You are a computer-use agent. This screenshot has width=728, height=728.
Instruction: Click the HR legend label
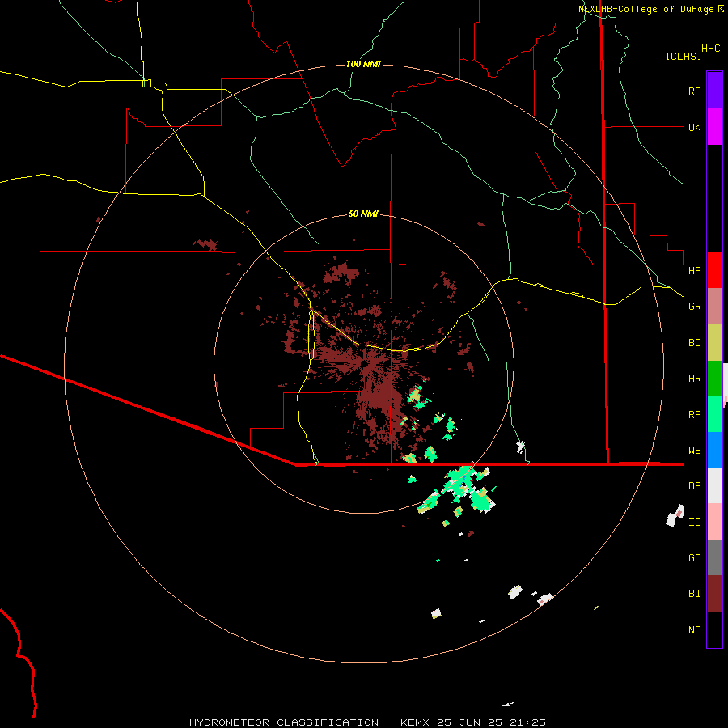coord(694,379)
